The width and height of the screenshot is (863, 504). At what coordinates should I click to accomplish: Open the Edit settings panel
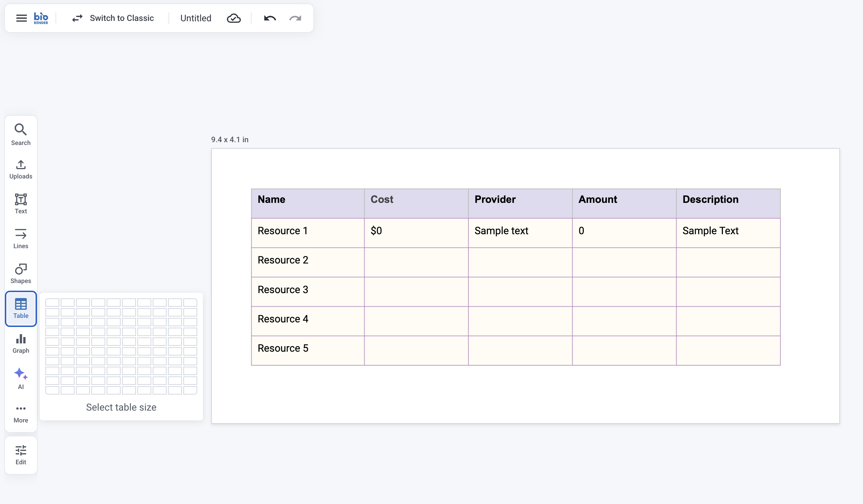tap(21, 455)
